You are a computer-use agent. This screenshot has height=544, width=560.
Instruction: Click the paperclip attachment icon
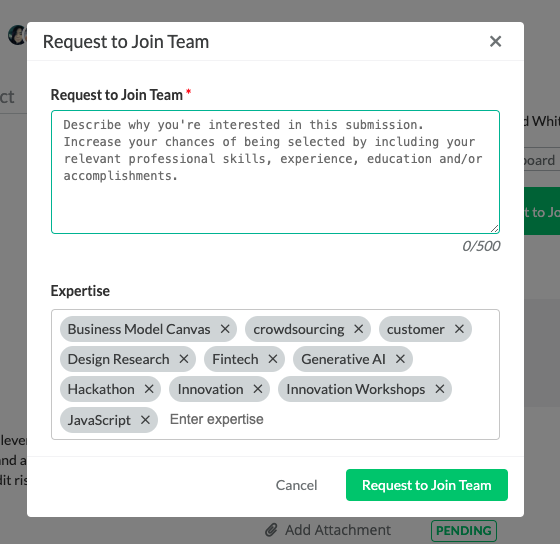(271, 530)
